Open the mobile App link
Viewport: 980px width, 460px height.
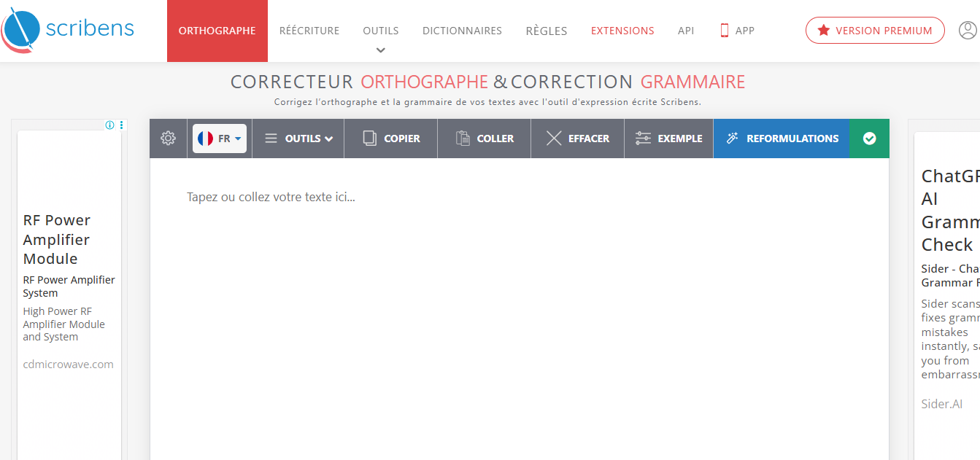point(737,31)
